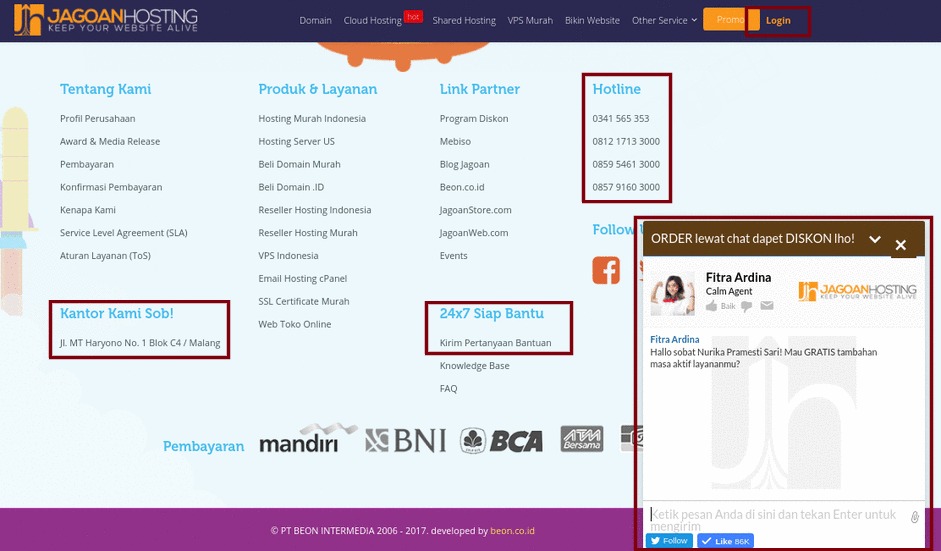941x551 pixels.
Task: Click the office address Jl. MT Haryono text
Action: click(140, 343)
